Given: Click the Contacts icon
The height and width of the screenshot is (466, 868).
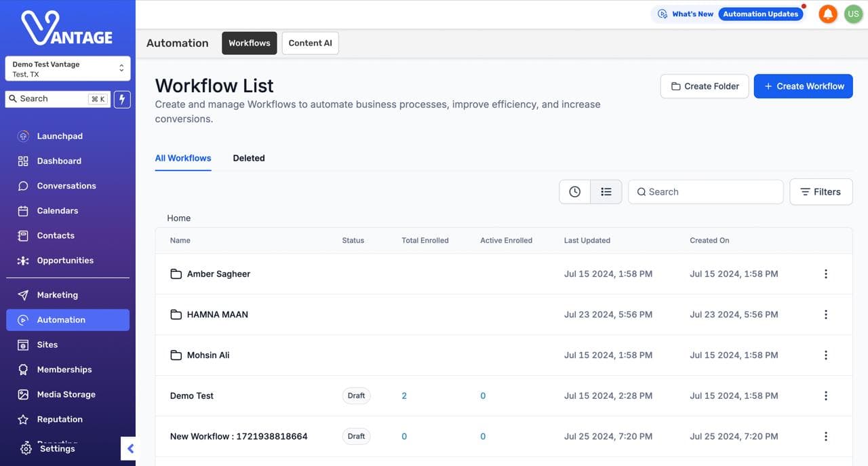Looking at the screenshot, I should click(23, 236).
